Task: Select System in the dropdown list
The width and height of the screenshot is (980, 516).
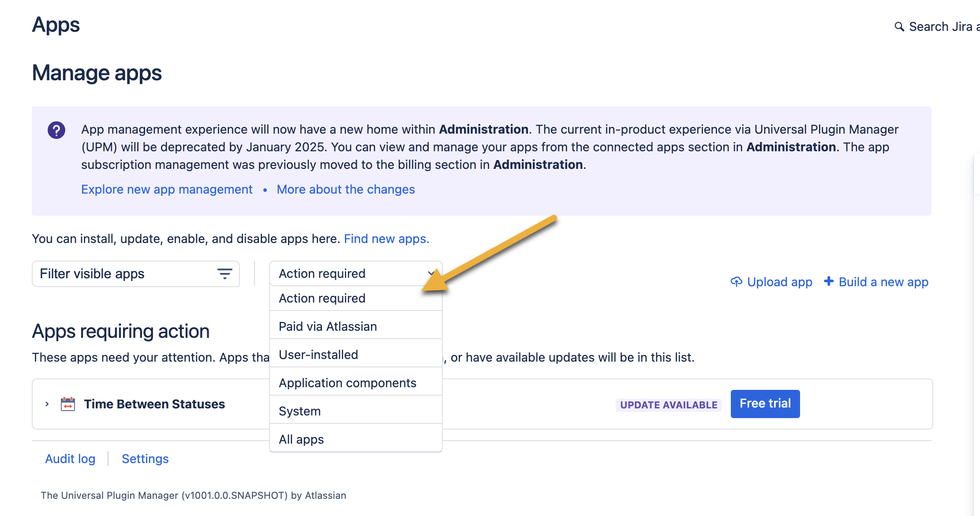Action: (x=300, y=411)
